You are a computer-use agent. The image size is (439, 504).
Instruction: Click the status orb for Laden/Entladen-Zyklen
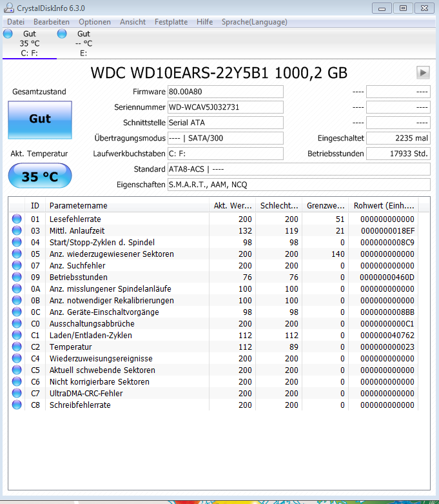point(17,335)
